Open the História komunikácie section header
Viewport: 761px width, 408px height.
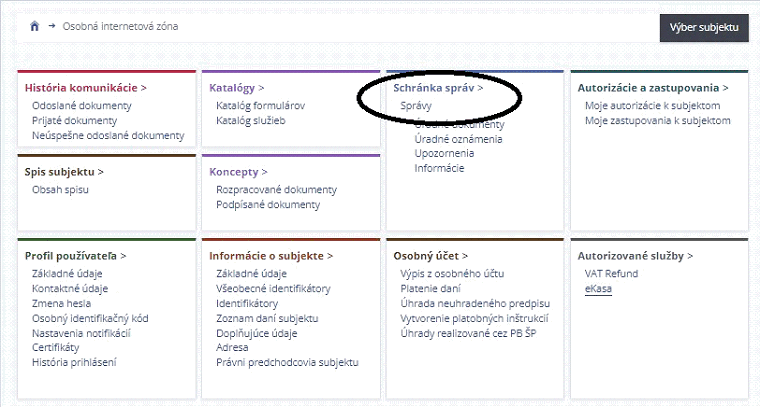pos(85,88)
